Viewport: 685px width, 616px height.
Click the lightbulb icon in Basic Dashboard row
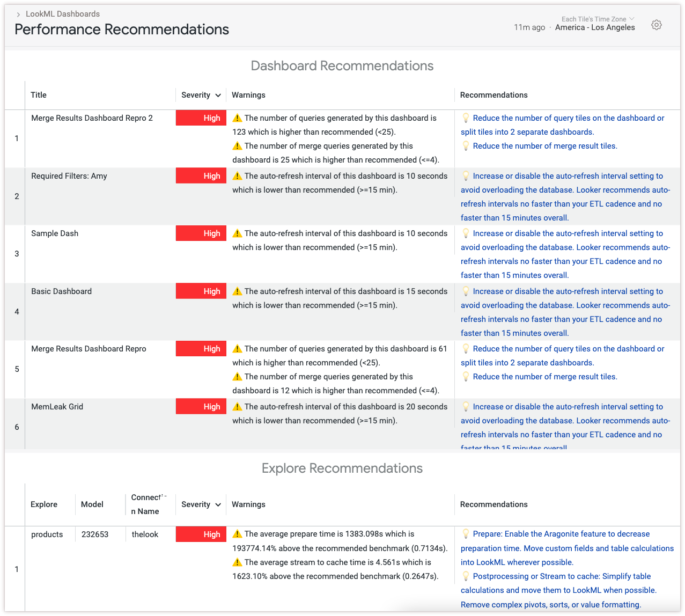(466, 291)
